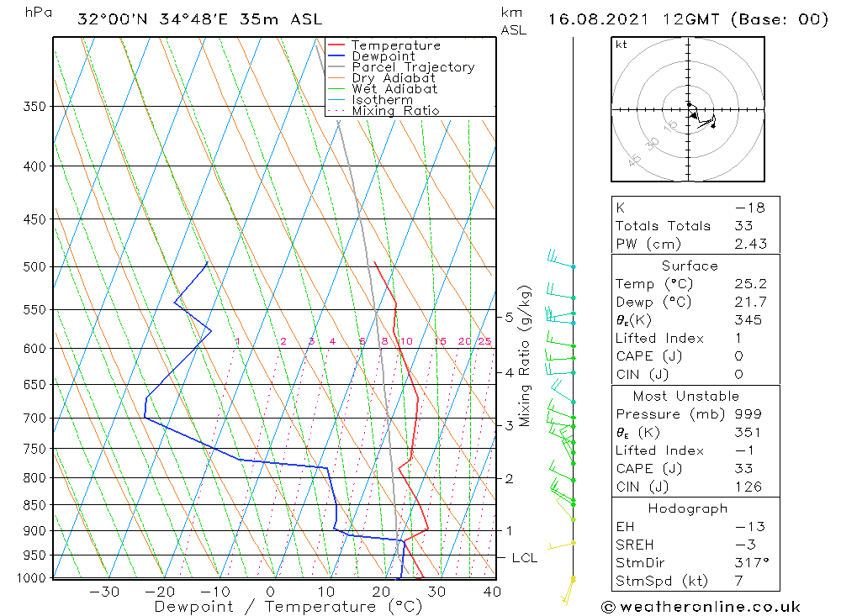Viewport: 841px width, 616px height.
Task: Click the weatheronline.co.uk copyright text
Action: [701, 607]
